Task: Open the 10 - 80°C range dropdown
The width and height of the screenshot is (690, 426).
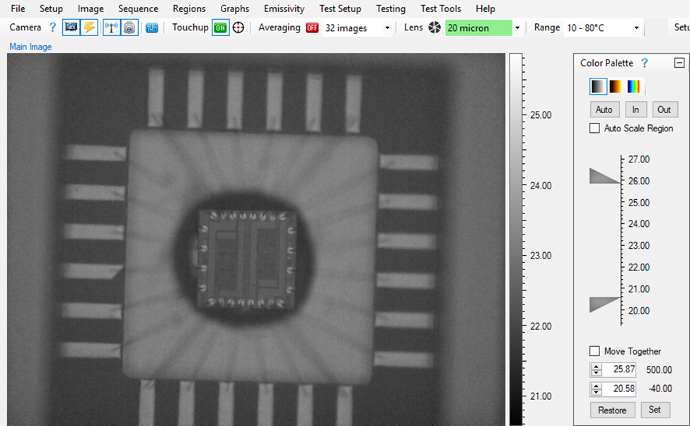Action: pyautogui.click(x=636, y=28)
